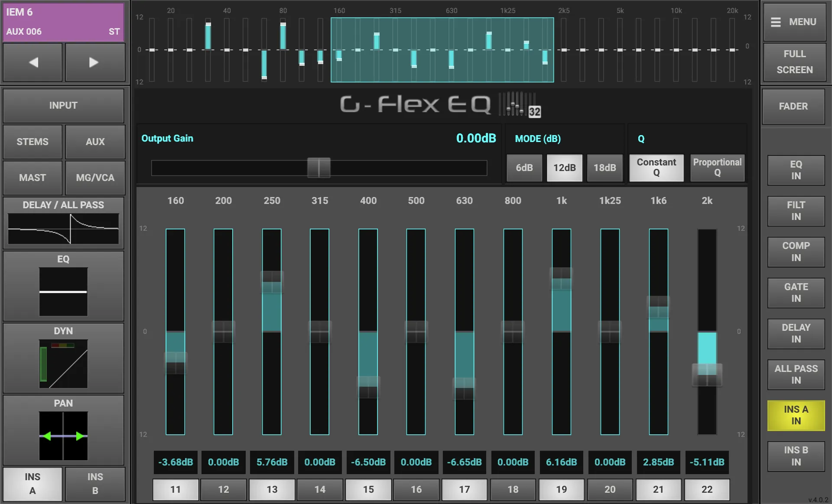Image resolution: width=832 pixels, height=504 pixels.
Task: Open the PAN stereo position thumbnail
Action: (63, 436)
